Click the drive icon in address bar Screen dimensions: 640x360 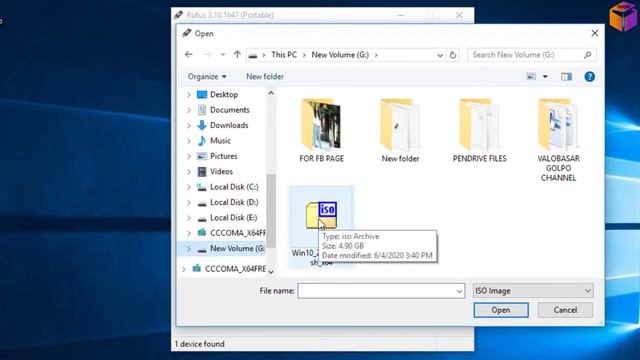(253, 55)
